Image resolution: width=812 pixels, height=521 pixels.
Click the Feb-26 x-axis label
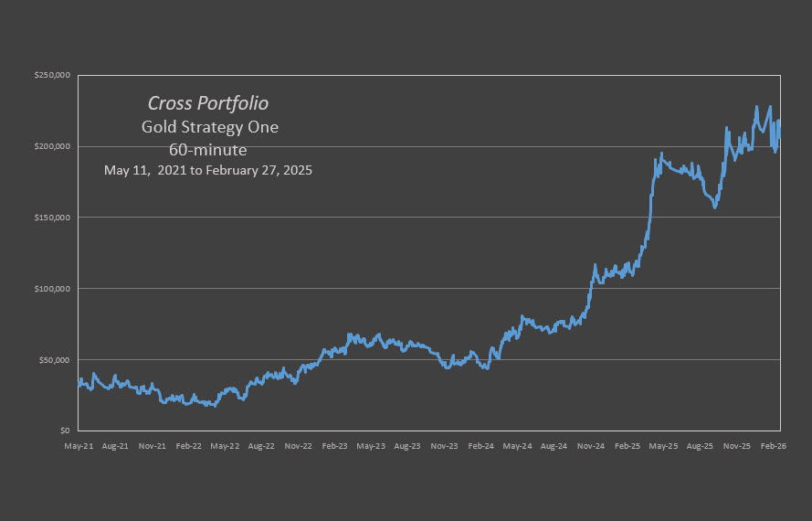point(774,446)
